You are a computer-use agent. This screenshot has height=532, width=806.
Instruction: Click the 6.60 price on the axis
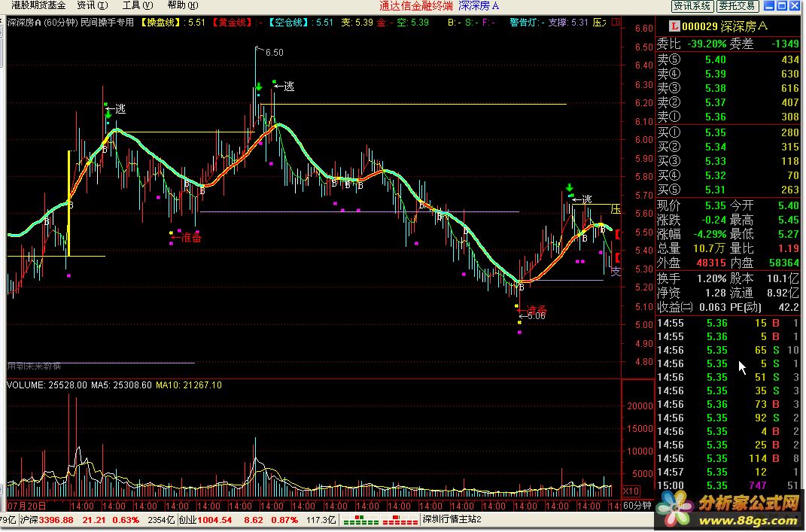(643, 29)
